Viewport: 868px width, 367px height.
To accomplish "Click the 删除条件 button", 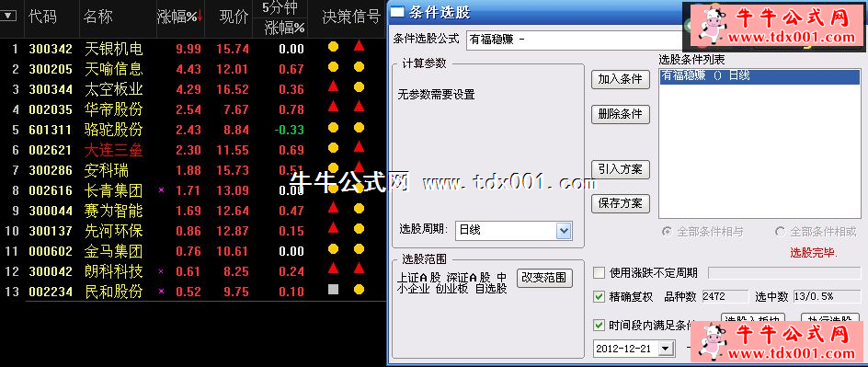I will point(620,114).
